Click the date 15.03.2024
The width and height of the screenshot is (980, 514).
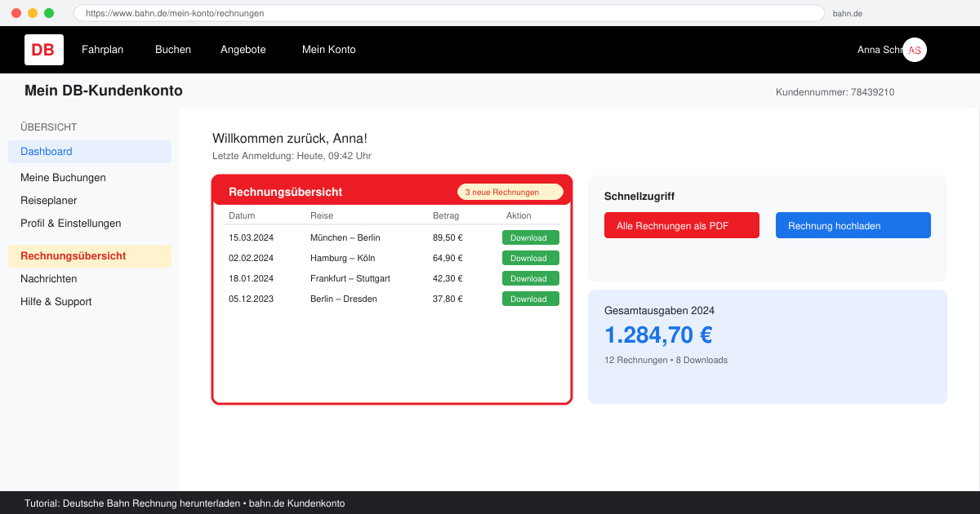pos(251,238)
